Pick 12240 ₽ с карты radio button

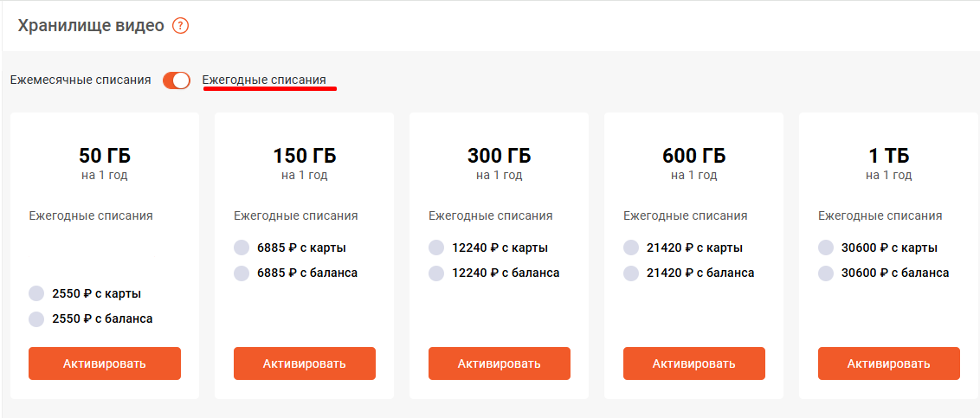coord(436,248)
